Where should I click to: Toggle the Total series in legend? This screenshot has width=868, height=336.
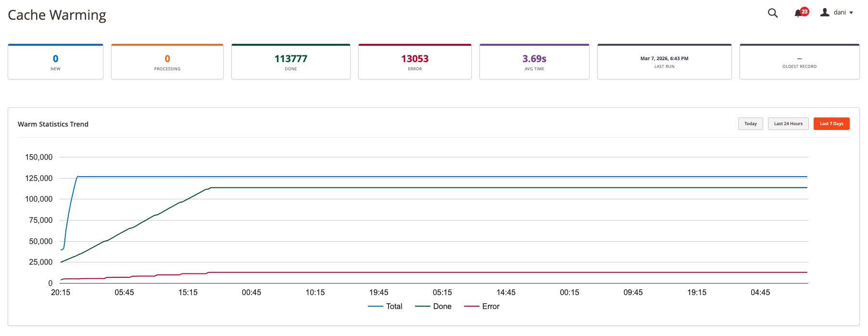(x=385, y=306)
